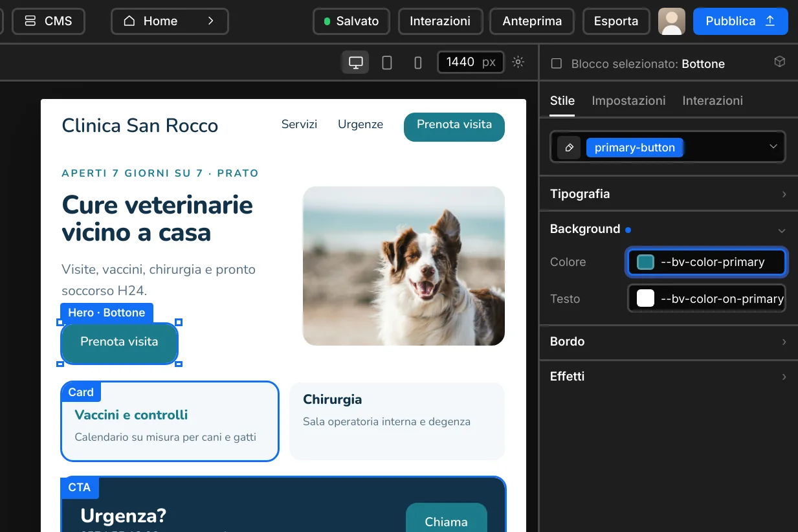Toggle the Blocco selezionato checkbox
The height and width of the screenshot is (532, 798).
(556, 63)
